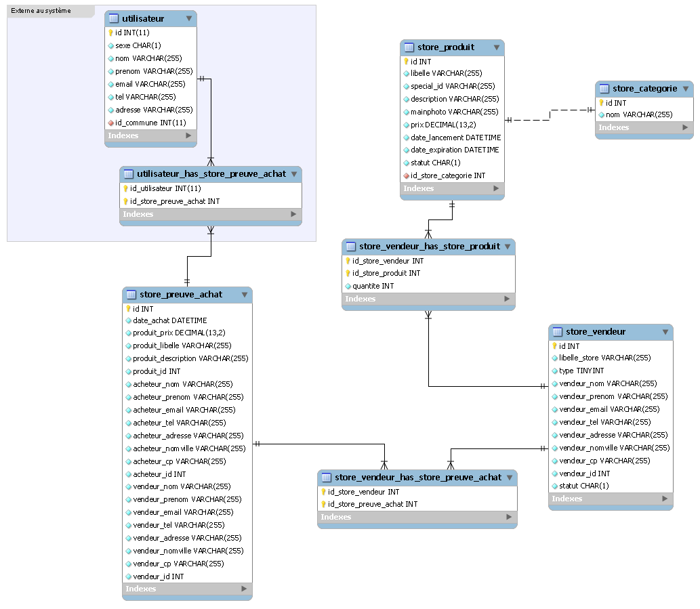Image resolution: width=700 pixels, height=609 pixels.
Task: Select the email VARCHAR(255) column in utilisateur
Action: [x=151, y=84]
